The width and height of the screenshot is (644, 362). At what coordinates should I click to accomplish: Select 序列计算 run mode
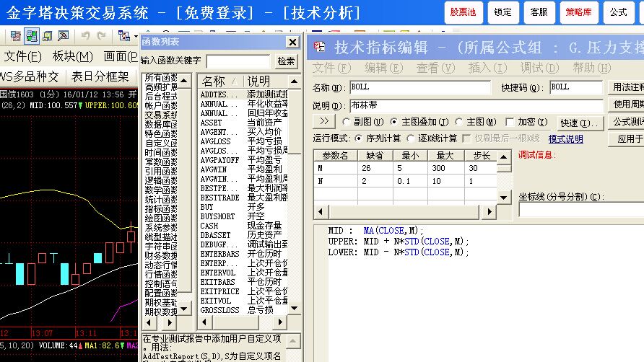pos(359,138)
